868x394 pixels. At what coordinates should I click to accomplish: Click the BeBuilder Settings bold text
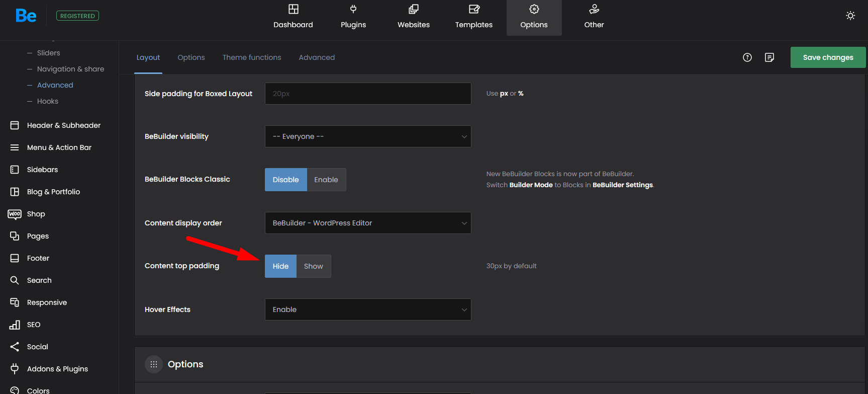623,185
